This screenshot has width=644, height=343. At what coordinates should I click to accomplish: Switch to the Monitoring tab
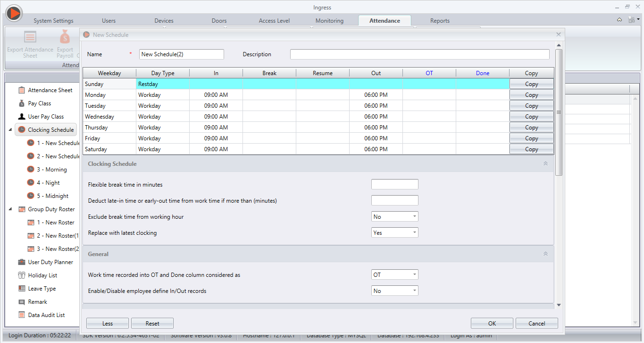(x=329, y=20)
